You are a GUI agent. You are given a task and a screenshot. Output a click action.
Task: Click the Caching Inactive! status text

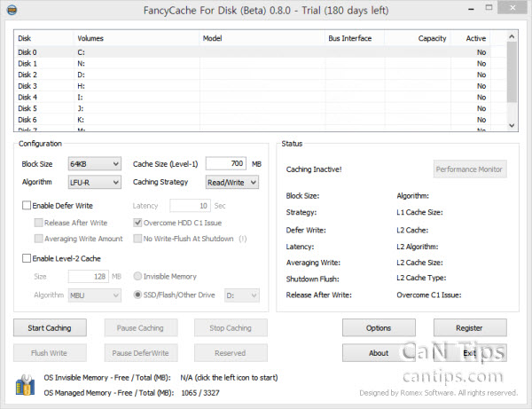[314, 169]
